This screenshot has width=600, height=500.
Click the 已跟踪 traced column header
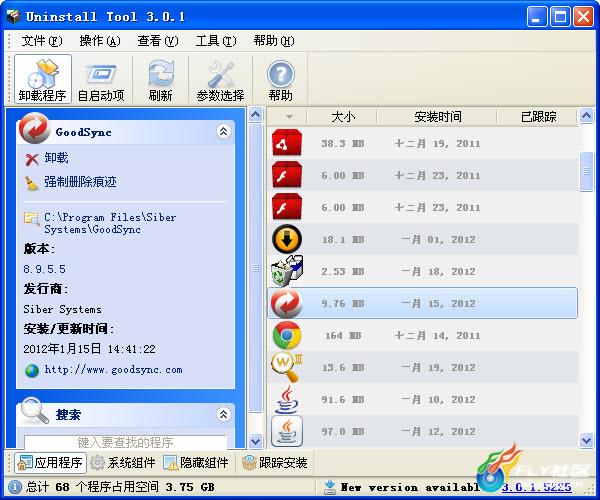click(538, 117)
